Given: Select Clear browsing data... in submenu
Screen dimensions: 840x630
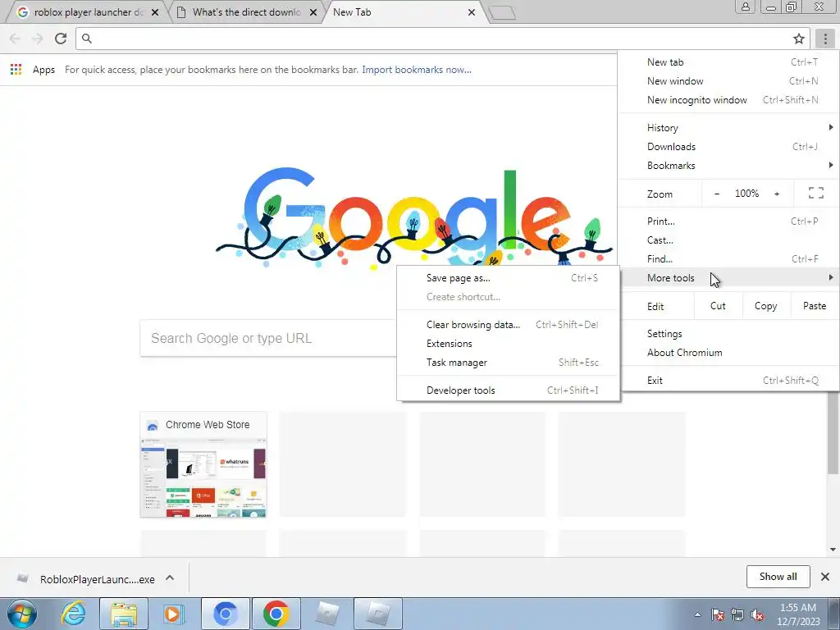Looking at the screenshot, I should coord(509,325).
